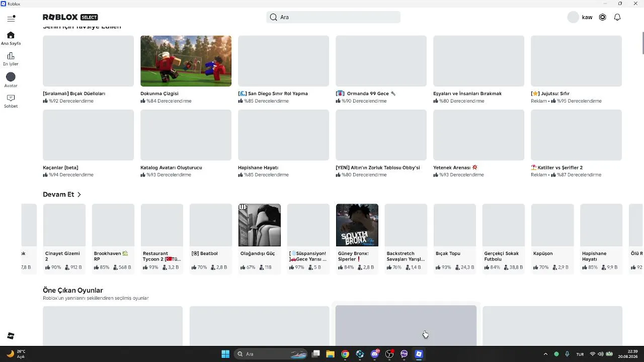
Task: Launch Google Chrome from the taskbar
Action: pyautogui.click(x=345, y=354)
